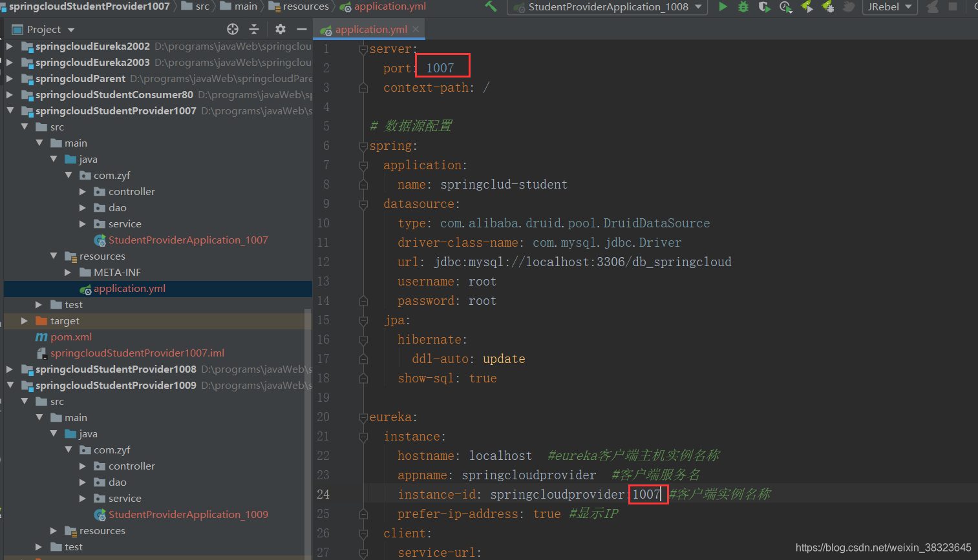Select controller package under Provider1007
Image resolution: width=978 pixels, height=560 pixels.
tap(132, 191)
